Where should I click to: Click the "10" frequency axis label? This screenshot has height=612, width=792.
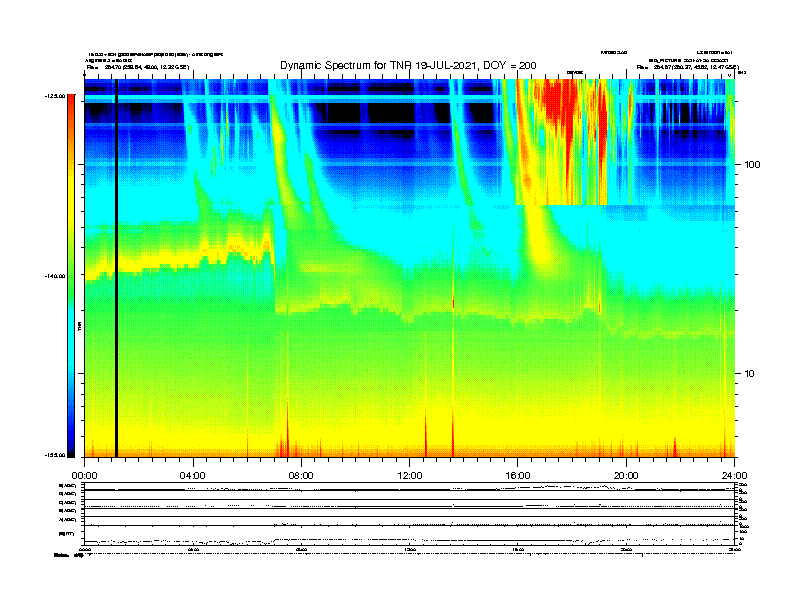coord(749,374)
